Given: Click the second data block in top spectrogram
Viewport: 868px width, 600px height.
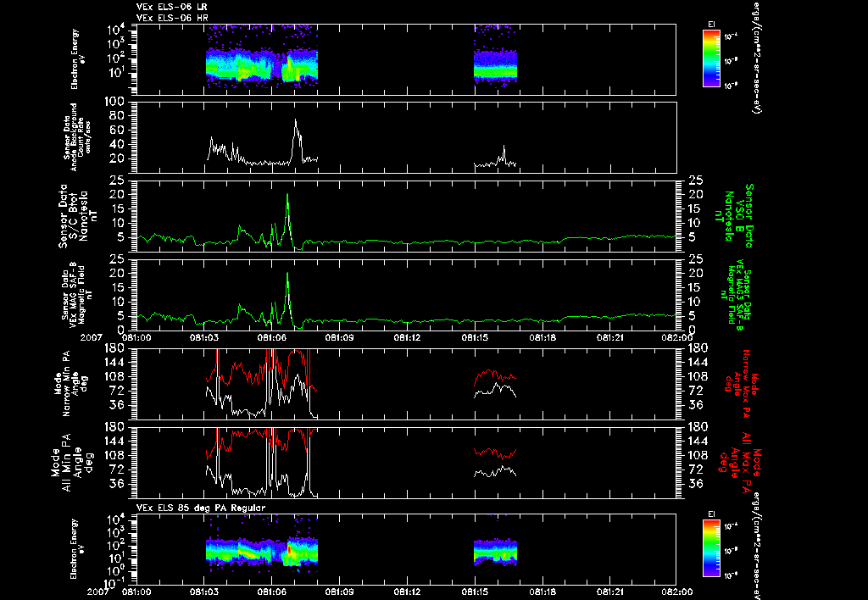Looking at the screenshot, I should [495, 57].
